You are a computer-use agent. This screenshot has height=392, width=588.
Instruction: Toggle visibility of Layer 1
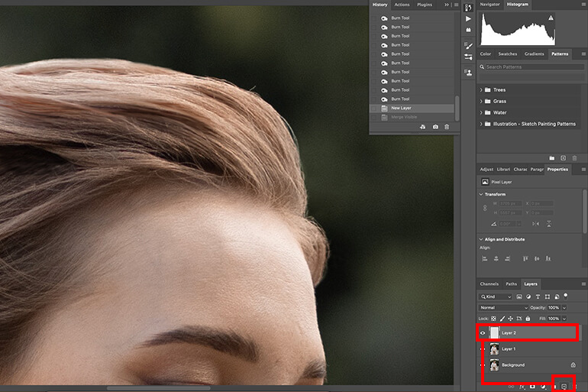(x=483, y=349)
